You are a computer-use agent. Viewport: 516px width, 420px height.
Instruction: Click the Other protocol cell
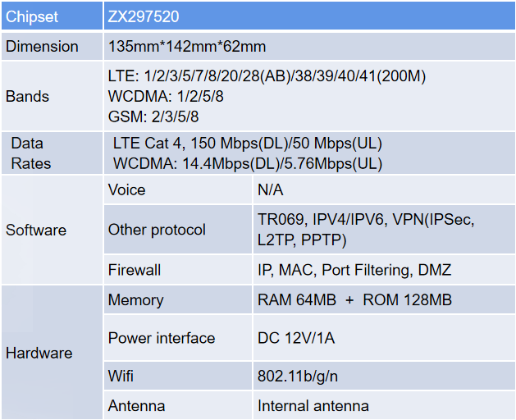(178, 230)
